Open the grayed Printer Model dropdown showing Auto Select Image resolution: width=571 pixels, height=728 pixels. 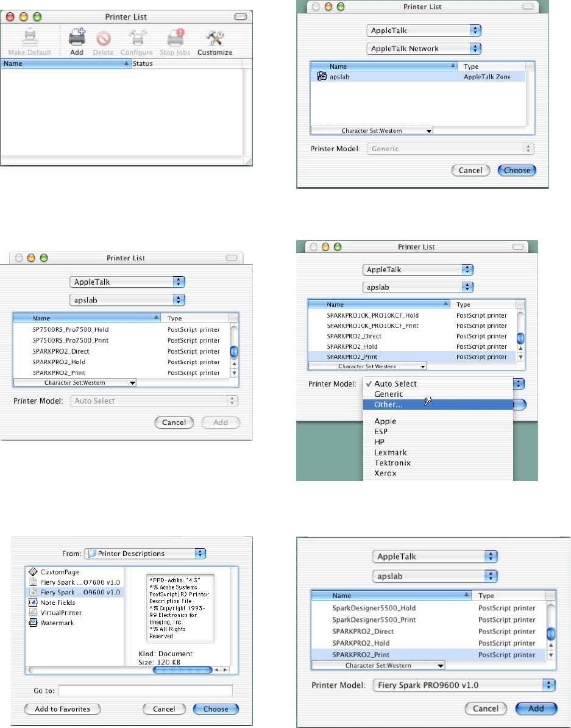pos(154,401)
